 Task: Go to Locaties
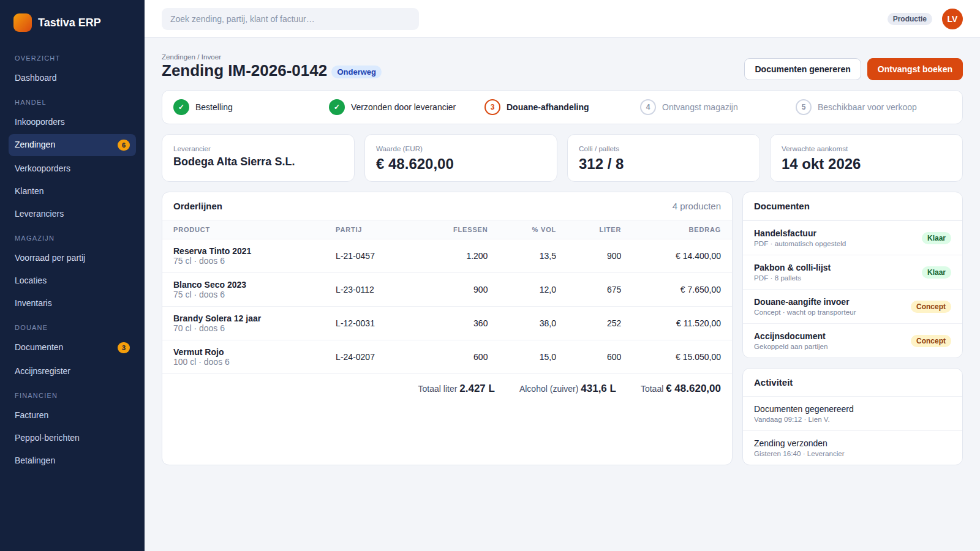coord(72,280)
